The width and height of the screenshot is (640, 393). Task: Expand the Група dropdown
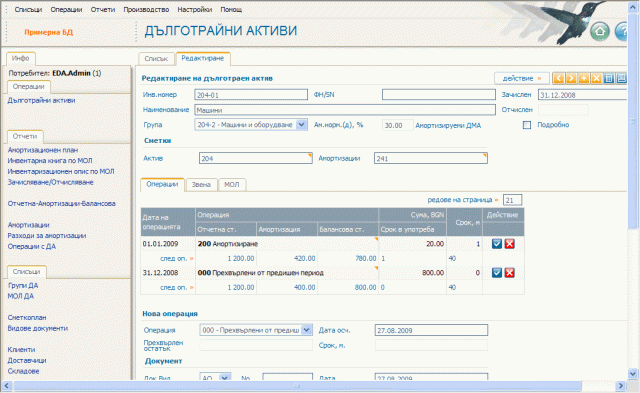(x=301, y=125)
